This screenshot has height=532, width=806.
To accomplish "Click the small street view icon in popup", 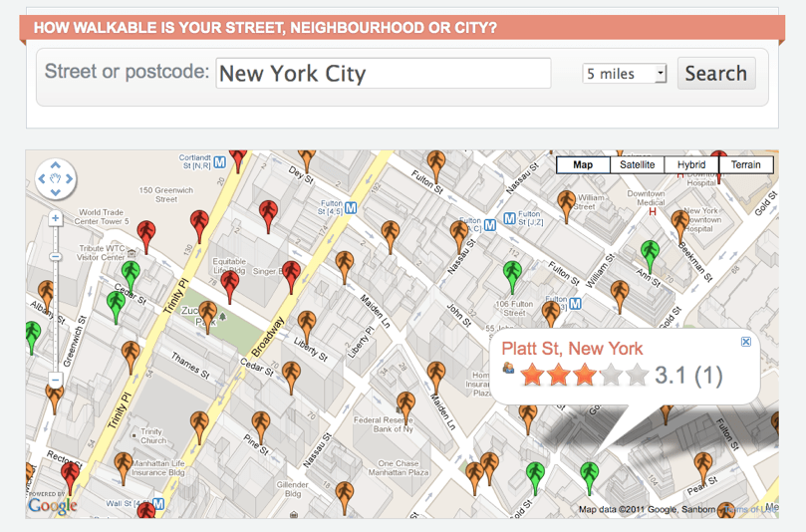I will click(509, 370).
